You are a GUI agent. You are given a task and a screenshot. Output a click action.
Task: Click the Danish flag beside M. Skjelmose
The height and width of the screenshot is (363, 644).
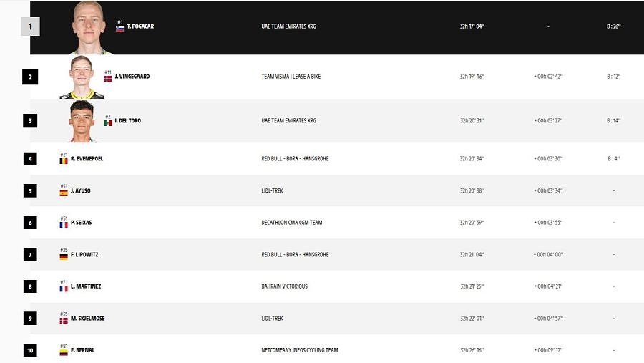tap(64, 321)
